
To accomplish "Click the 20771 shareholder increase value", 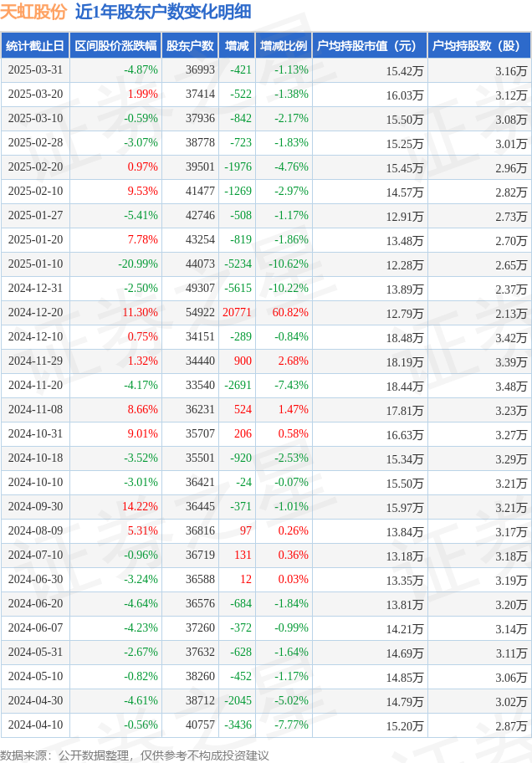I will pos(237,312).
